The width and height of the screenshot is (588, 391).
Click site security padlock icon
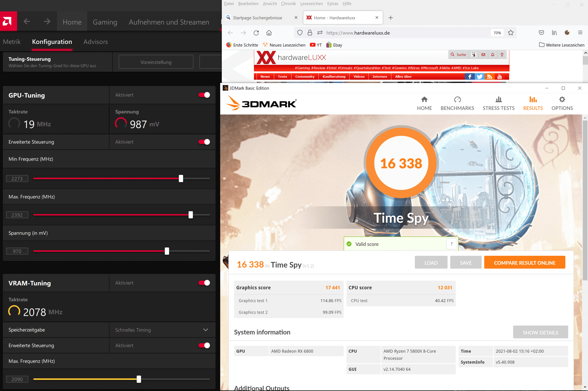click(x=310, y=33)
